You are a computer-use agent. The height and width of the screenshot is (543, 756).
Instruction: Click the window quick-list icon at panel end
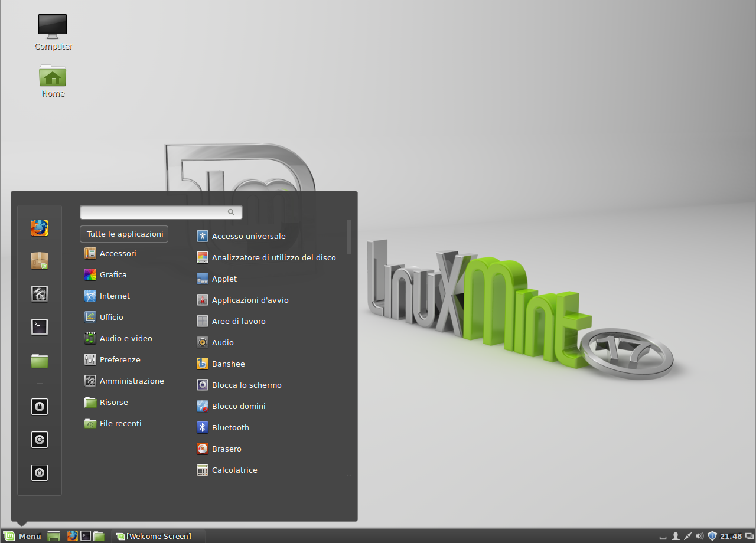tap(750, 536)
